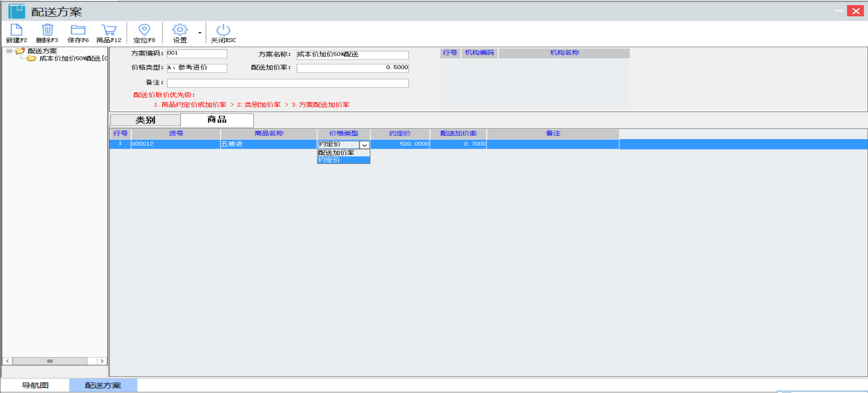Click the Delete (删除F3) trash icon
This screenshot has height=393, width=868.
click(x=47, y=30)
